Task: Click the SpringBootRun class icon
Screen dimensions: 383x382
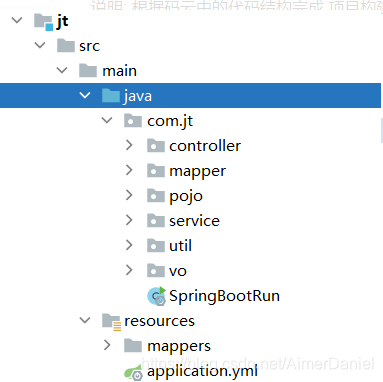Action: click(x=156, y=296)
